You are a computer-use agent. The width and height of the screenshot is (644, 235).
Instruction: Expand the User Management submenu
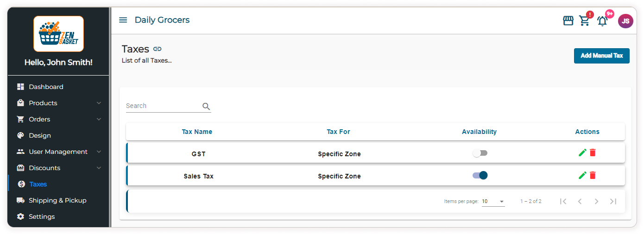59,152
